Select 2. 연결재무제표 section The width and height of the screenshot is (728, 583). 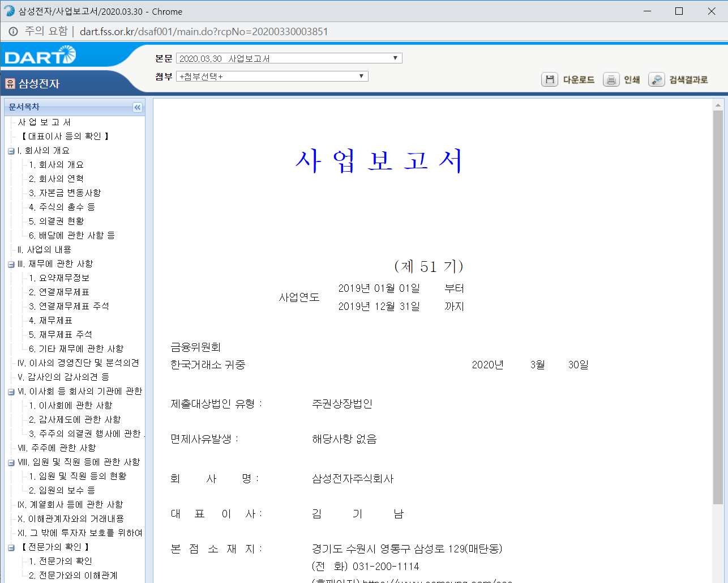point(59,292)
